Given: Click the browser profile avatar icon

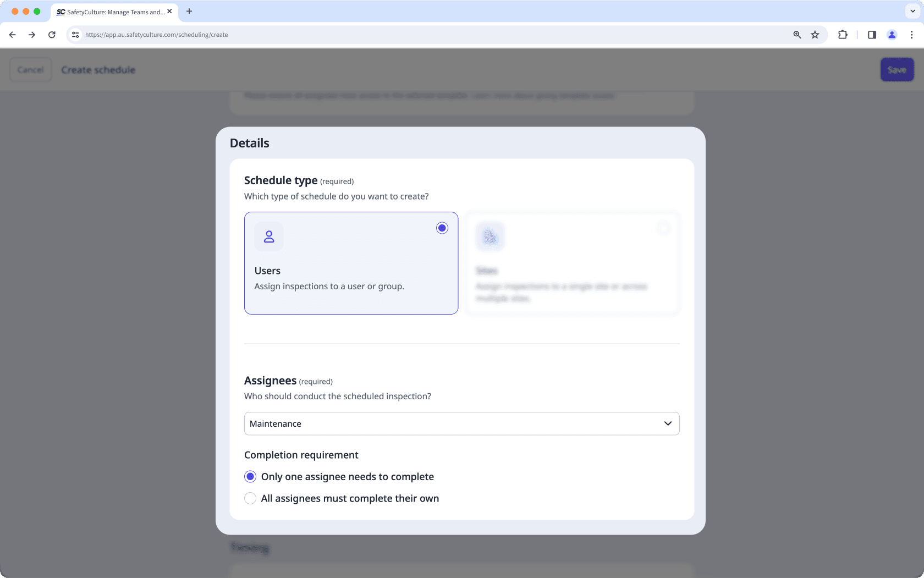Looking at the screenshot, I should [x=892, y=34].
